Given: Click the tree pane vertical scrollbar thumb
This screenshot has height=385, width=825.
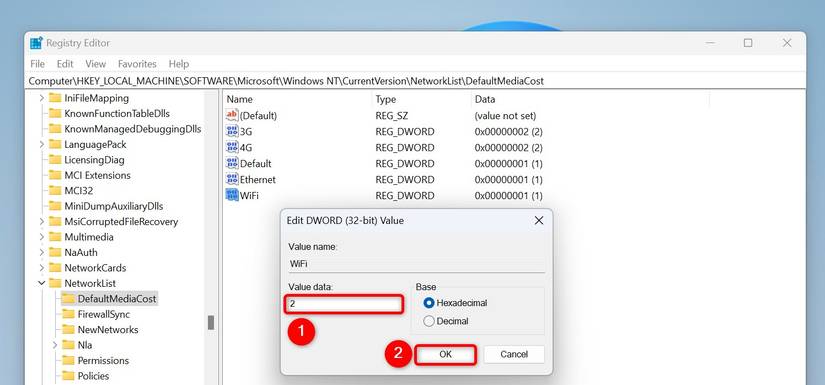Looking at the screenshot, I should [x=211, y=322].
